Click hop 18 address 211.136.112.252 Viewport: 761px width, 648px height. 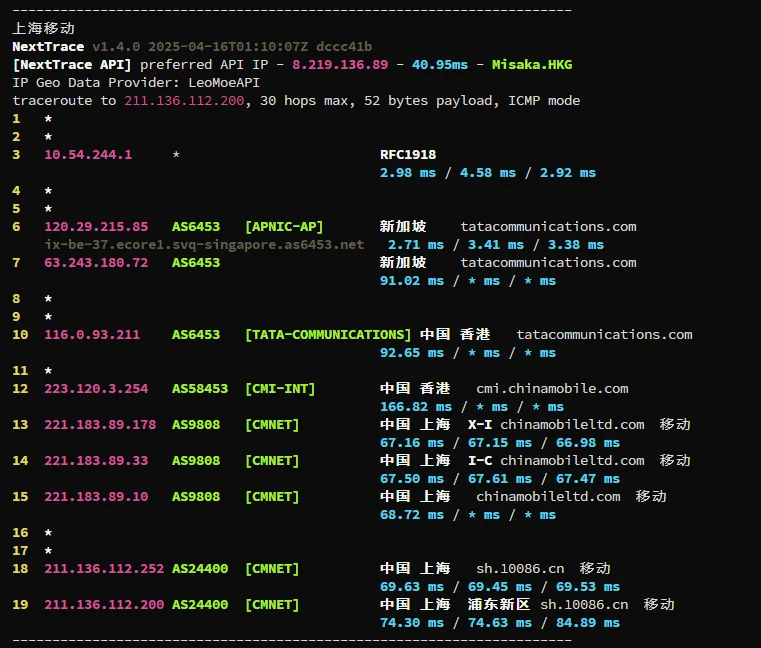coord(104,568)
